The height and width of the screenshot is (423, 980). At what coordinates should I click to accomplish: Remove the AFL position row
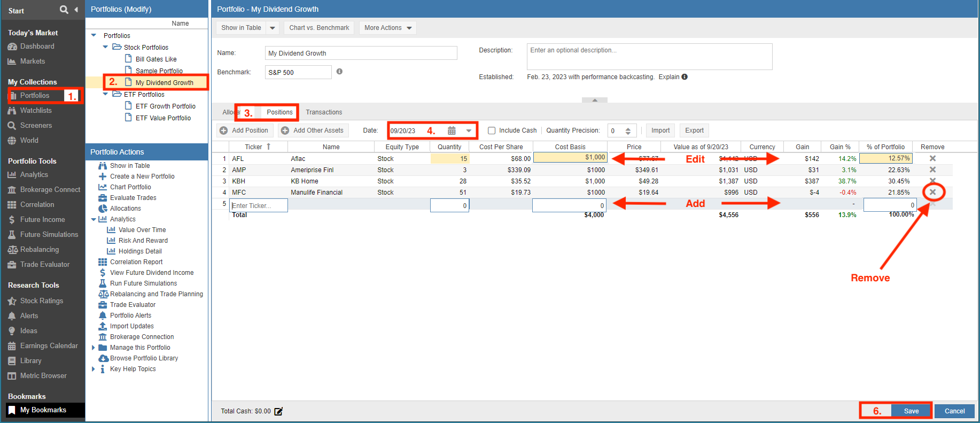[x=932, y=158]
